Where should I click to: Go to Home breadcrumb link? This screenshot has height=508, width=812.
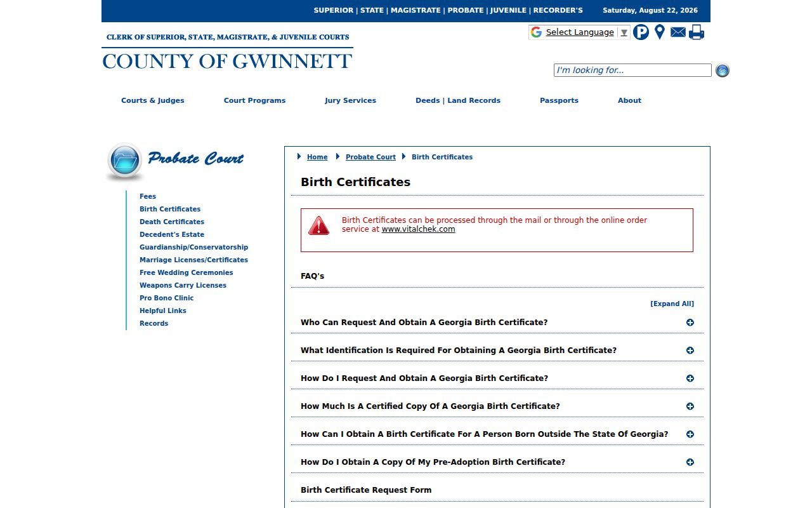point(317,157)
